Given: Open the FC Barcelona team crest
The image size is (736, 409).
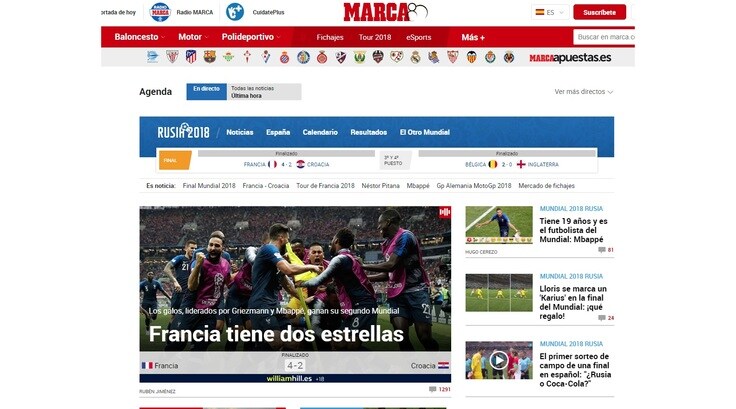Looking at the screenshot, I should pos(209,57).
